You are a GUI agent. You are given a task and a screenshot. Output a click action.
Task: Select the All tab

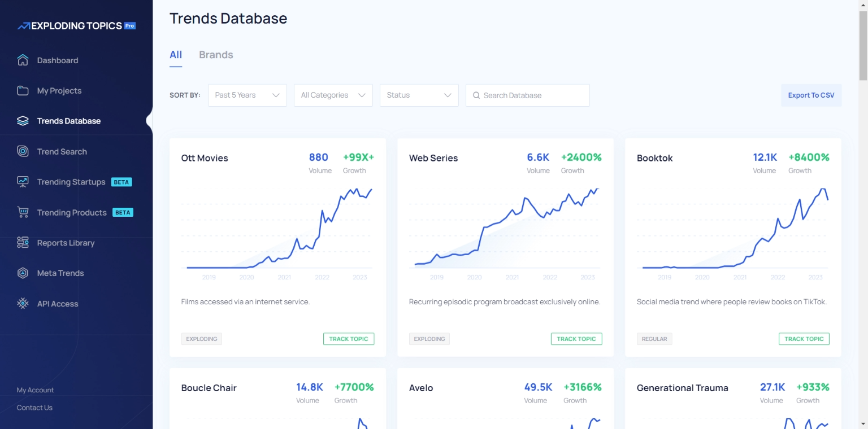click(176, 55)
